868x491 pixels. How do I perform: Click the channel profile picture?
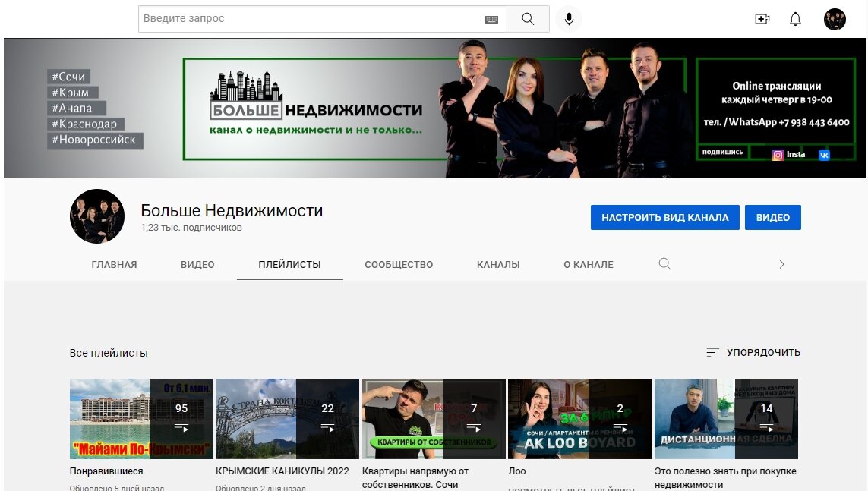(97, 216)
